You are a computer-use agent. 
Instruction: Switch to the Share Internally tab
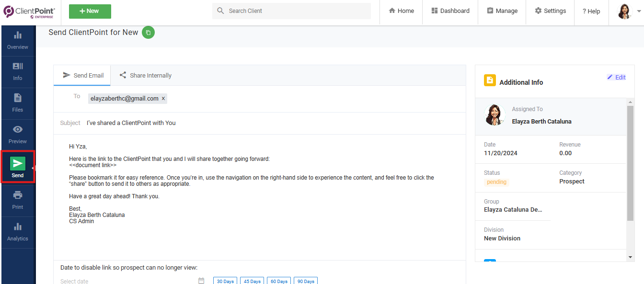[x=145, y=75]
